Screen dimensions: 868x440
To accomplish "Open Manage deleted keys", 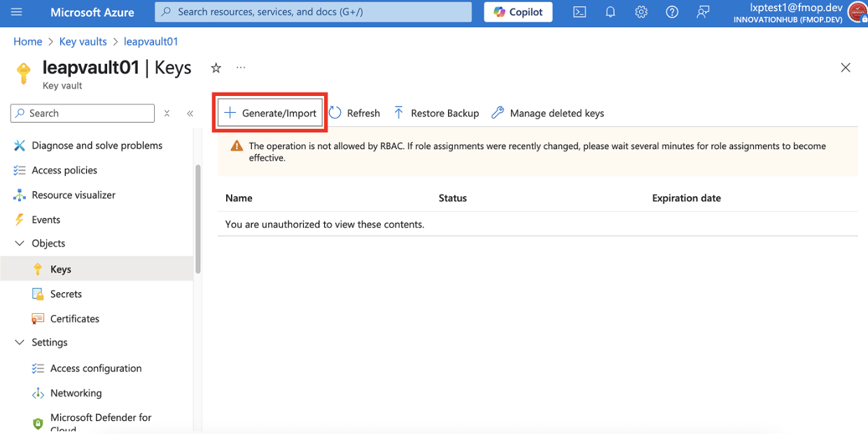I will (547, 113).
